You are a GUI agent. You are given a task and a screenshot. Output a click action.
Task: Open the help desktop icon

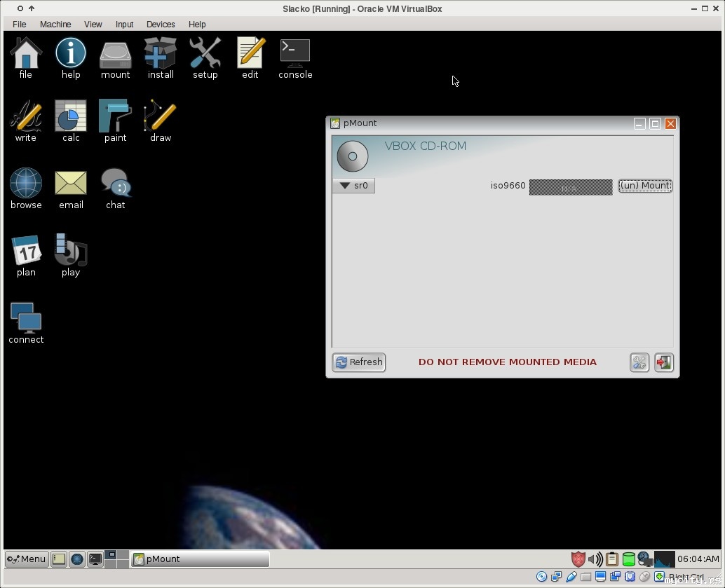point(71,57)
